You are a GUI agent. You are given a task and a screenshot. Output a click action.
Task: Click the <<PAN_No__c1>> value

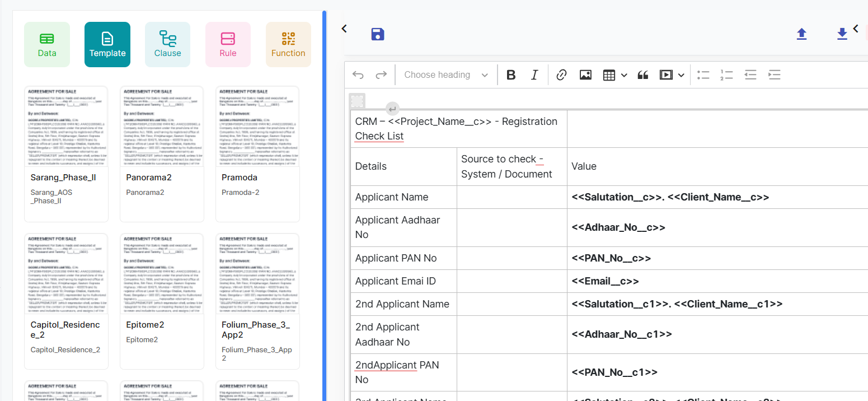point(614,372)
